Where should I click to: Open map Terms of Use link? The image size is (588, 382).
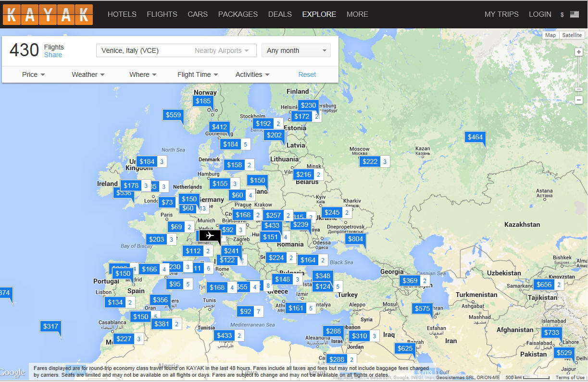[x=570, y=378]
